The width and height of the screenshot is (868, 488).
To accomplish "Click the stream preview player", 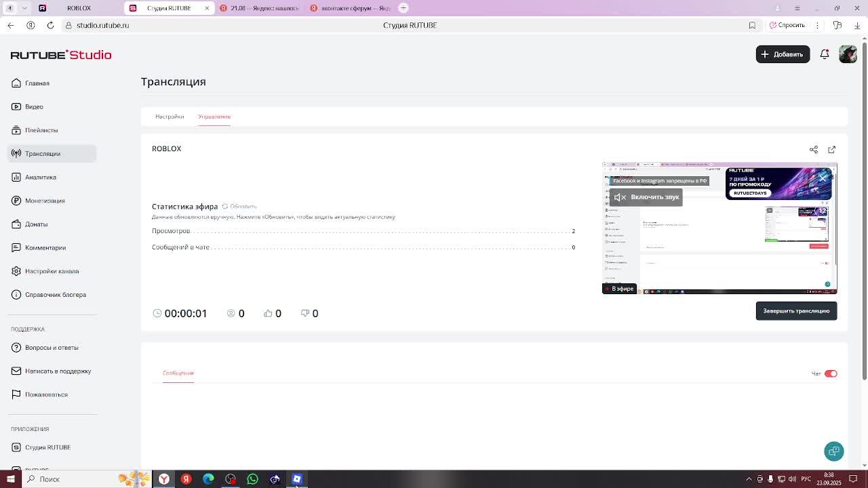I will click(x=719, y=228).
